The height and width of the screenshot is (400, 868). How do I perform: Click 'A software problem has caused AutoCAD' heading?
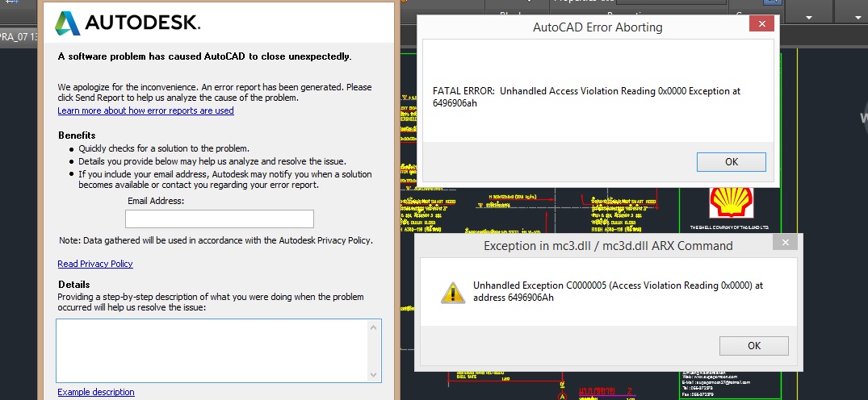[204, 56]
